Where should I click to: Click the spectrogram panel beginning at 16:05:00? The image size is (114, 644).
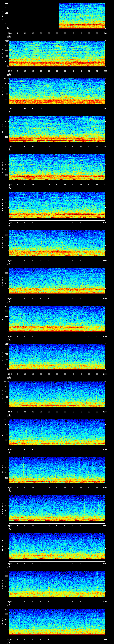(x=57, y=54)
